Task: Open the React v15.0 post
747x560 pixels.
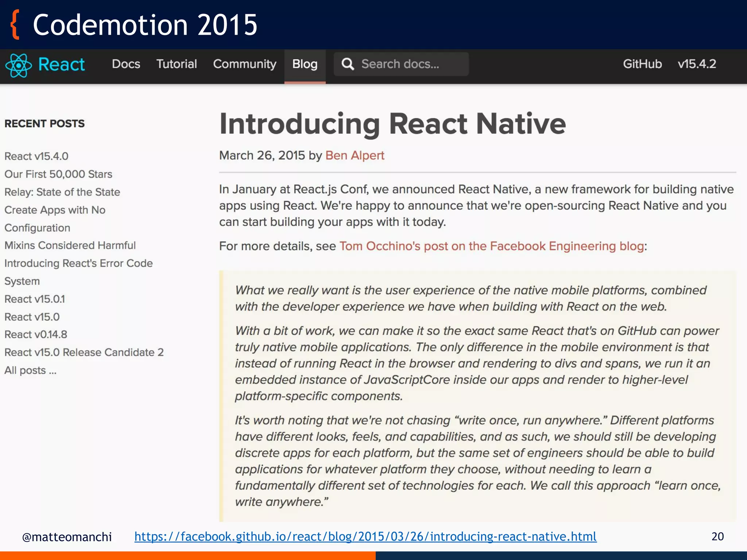Action: click(x=32, y=317)
